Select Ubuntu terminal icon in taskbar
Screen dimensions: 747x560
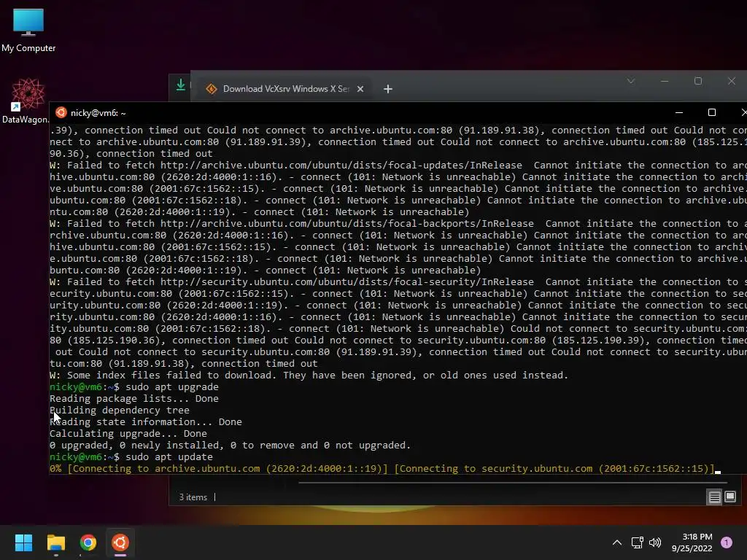pyautogui.click(x=120, y=542)
